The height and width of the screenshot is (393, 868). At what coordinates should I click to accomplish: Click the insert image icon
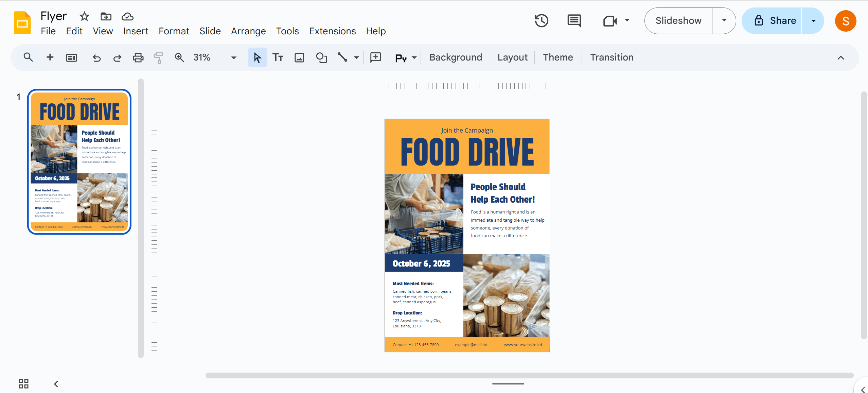point(299,57)
